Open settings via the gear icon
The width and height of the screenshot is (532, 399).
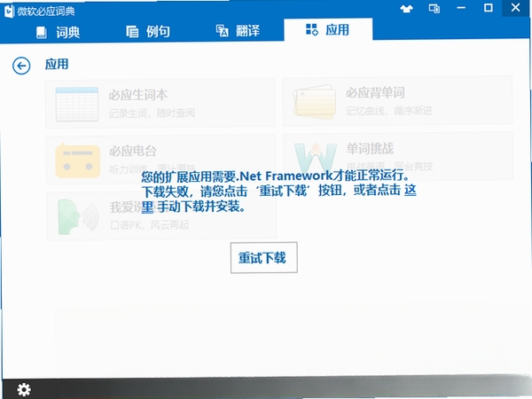pyautogui.click(x=24, y=389)
